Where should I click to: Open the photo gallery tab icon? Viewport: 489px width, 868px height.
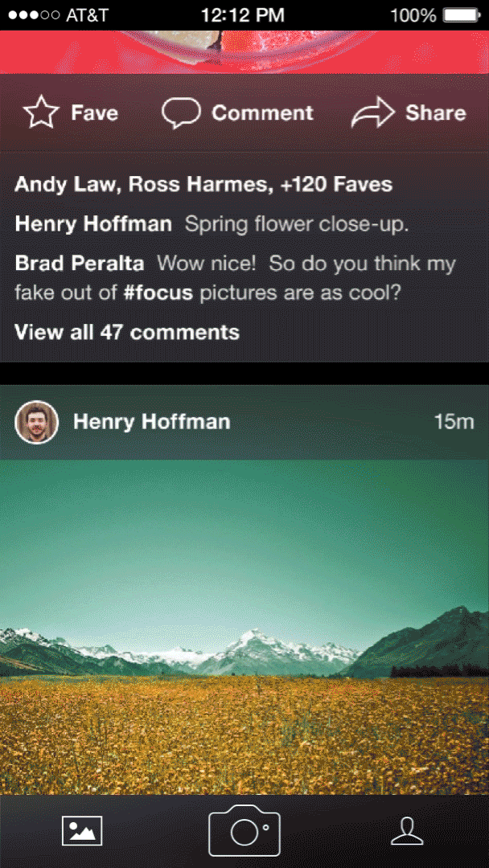tap(82, 830)
